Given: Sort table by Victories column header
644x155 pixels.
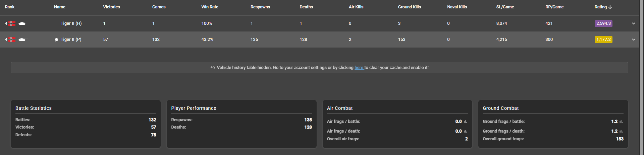Looking at the screenshot, I should [111, 7].
